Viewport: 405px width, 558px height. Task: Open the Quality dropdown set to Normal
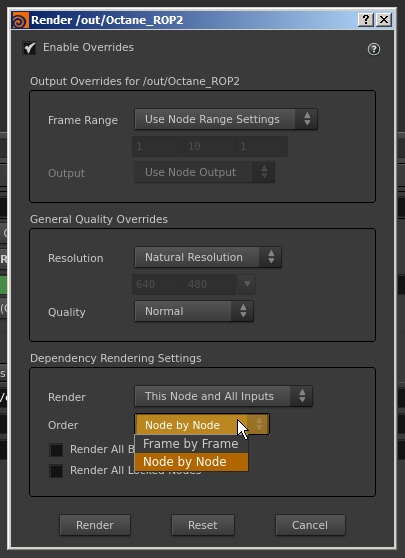(194, 311)
